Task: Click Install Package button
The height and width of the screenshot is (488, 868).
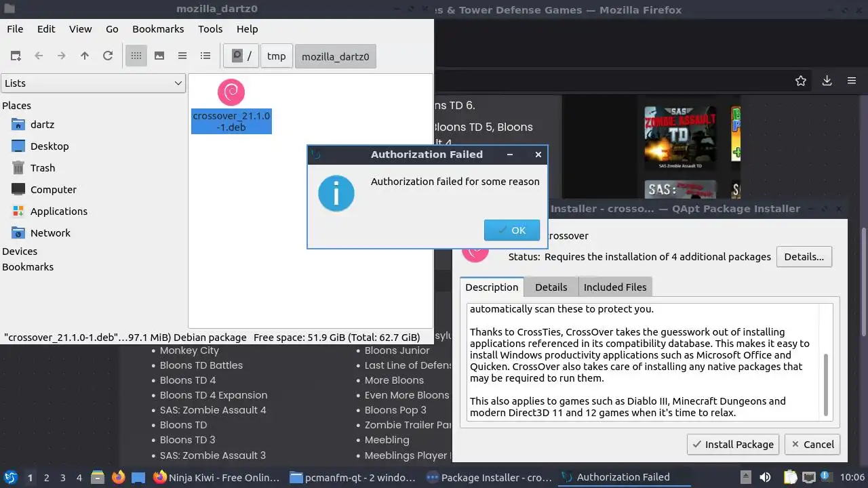Action: tap(732, 444)
